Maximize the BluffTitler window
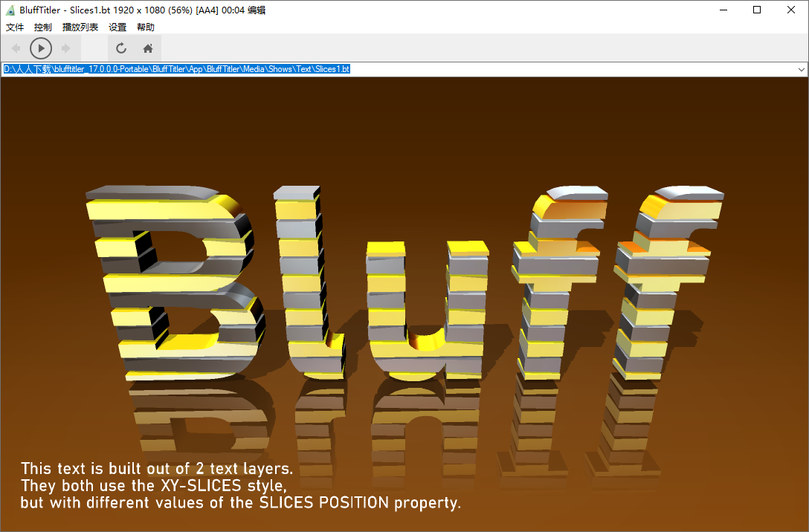809x532 pixels. coord(756,10)
